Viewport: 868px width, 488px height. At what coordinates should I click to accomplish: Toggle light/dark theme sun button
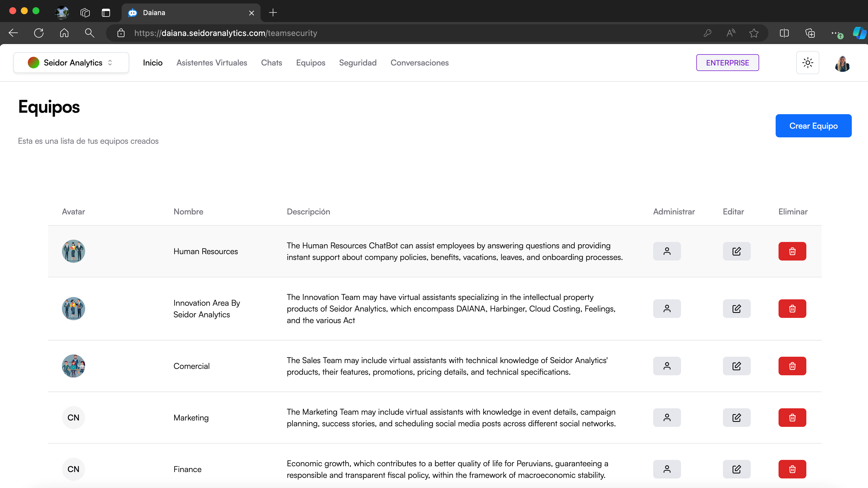point(807,63)
